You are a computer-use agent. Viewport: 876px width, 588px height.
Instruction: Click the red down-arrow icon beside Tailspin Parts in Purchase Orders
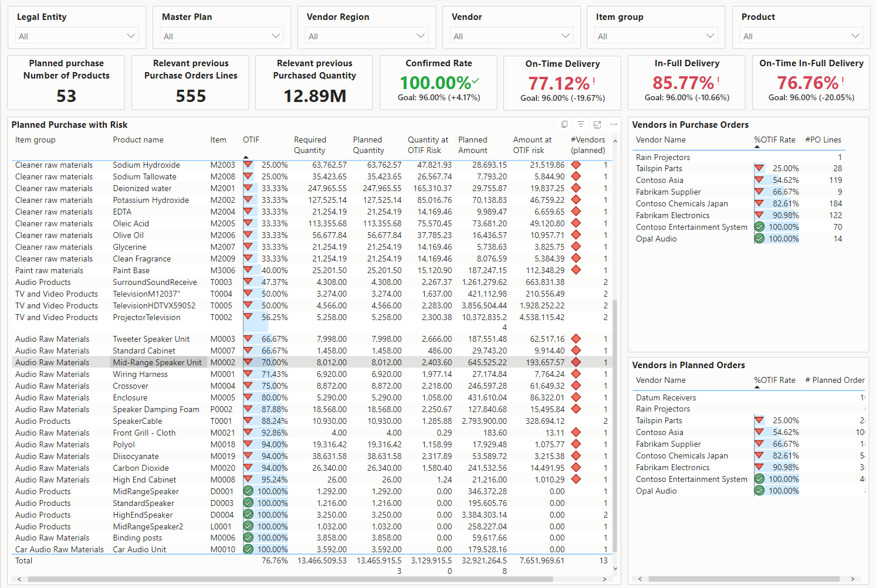point(759,168)
